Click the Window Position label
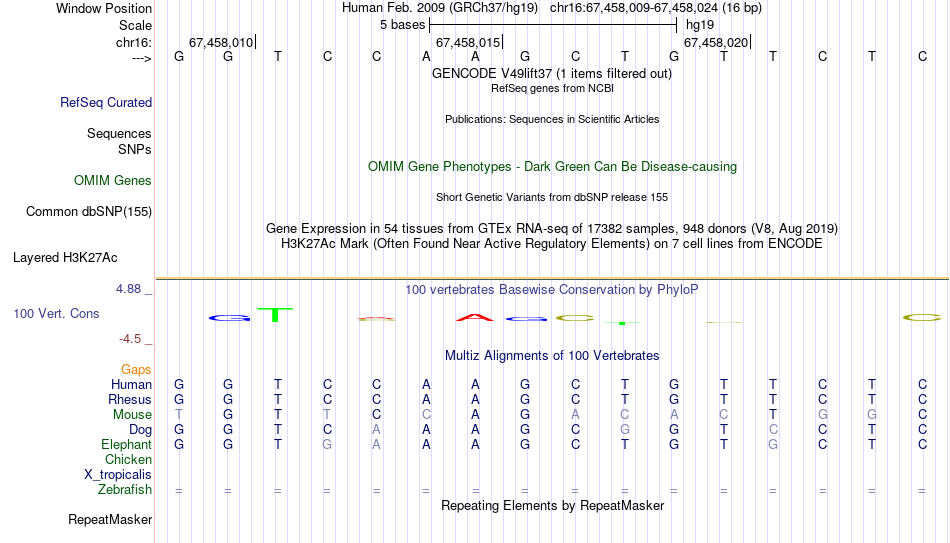Viewport: 950px width, 543px height. [104, 8]
